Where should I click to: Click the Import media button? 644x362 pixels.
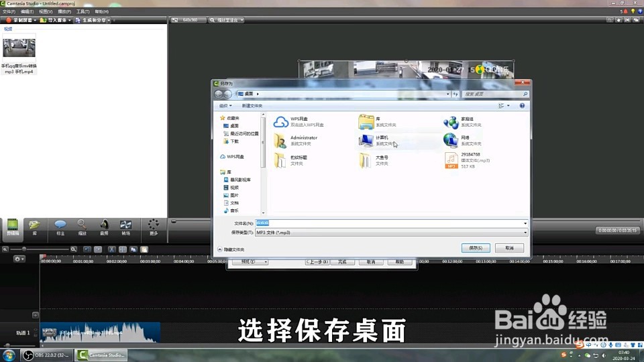(55, 20)
